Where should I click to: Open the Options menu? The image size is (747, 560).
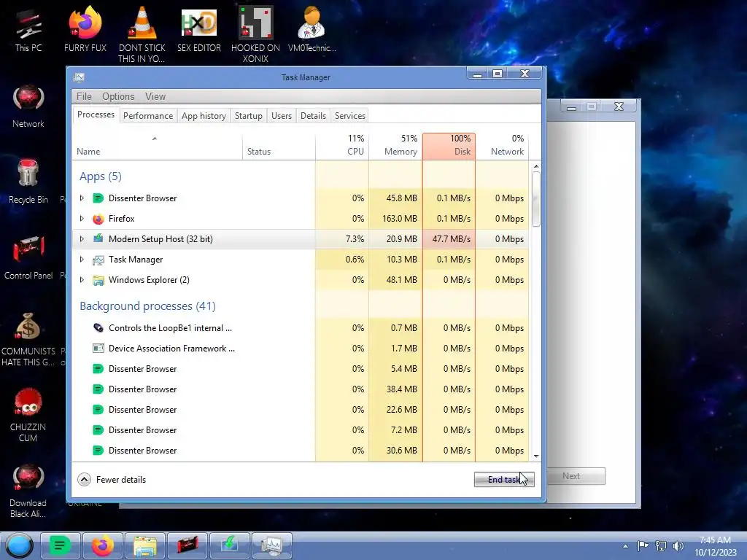coord(118,96)
